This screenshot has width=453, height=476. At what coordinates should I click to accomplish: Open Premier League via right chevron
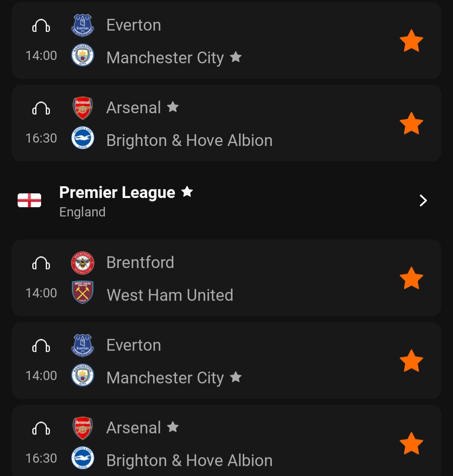point(423,201)
